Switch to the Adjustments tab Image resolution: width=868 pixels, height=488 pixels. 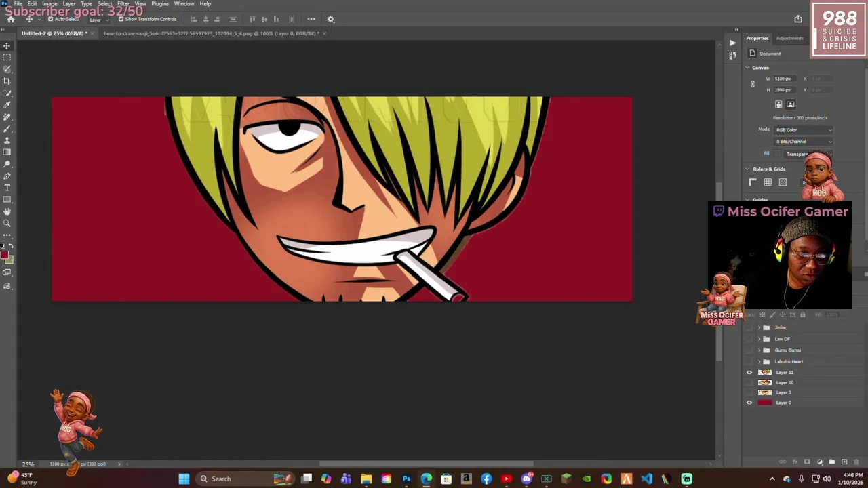pos(789,39)
